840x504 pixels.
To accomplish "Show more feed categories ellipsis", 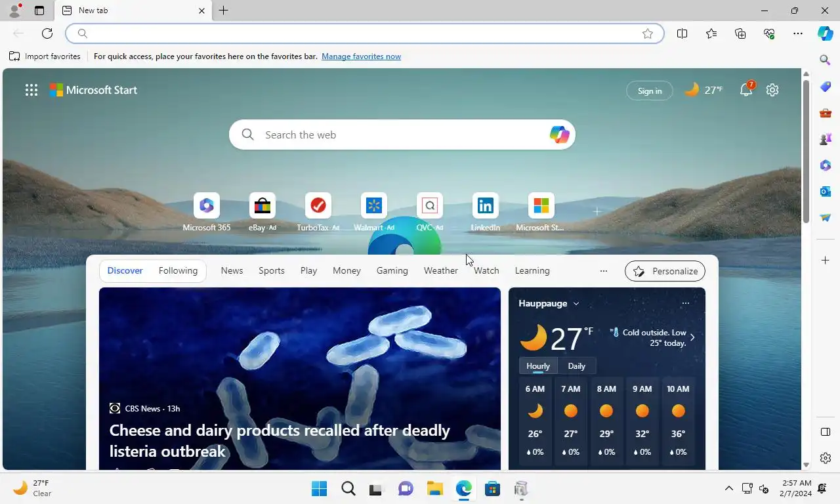I will (604, 271).
